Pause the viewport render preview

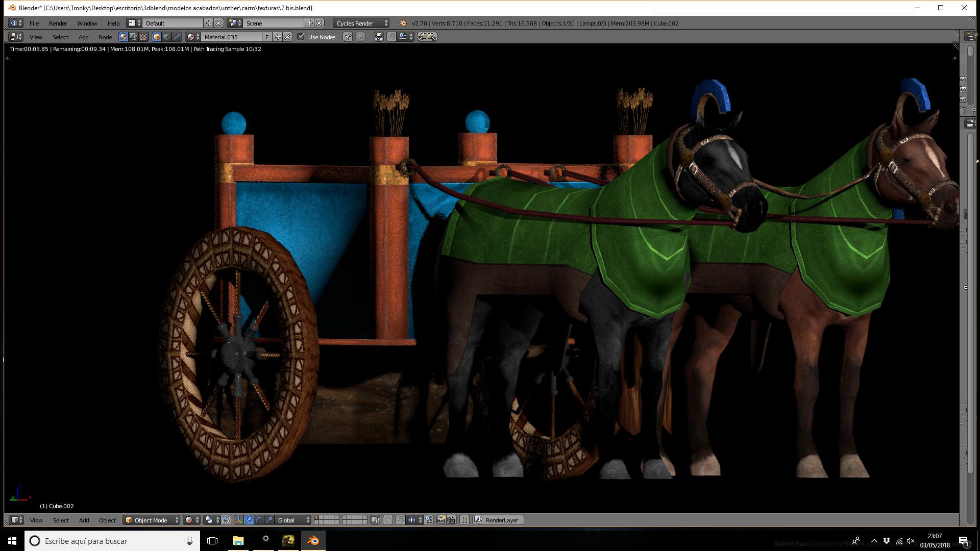coord(464,520)
